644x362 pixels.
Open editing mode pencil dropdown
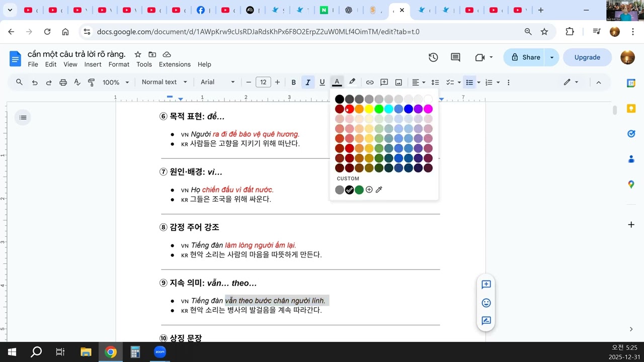click(571, 82)
